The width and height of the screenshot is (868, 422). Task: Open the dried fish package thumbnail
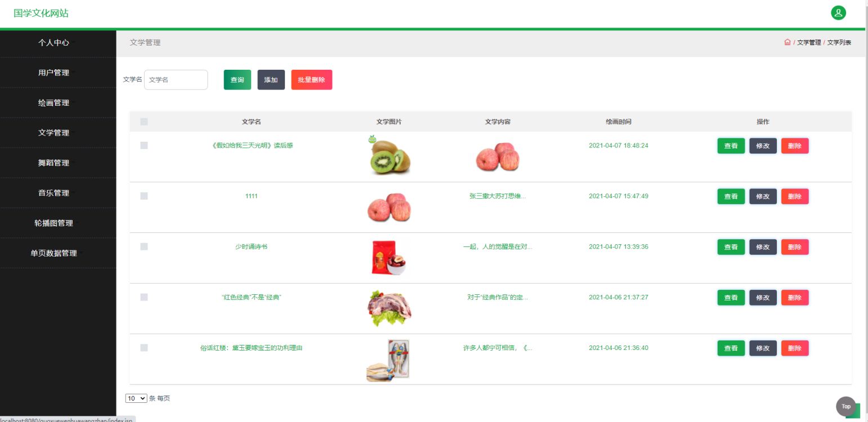(389, 360)
